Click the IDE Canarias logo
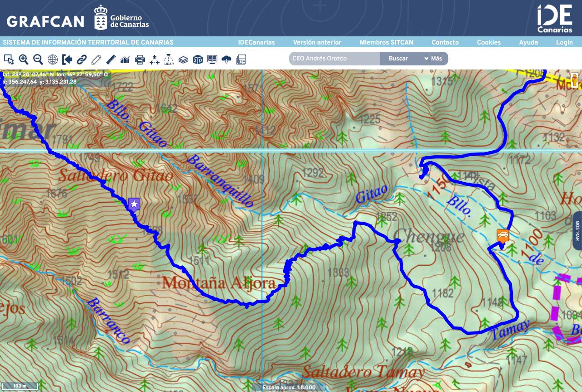582x392 pixels. coord(555,19)
